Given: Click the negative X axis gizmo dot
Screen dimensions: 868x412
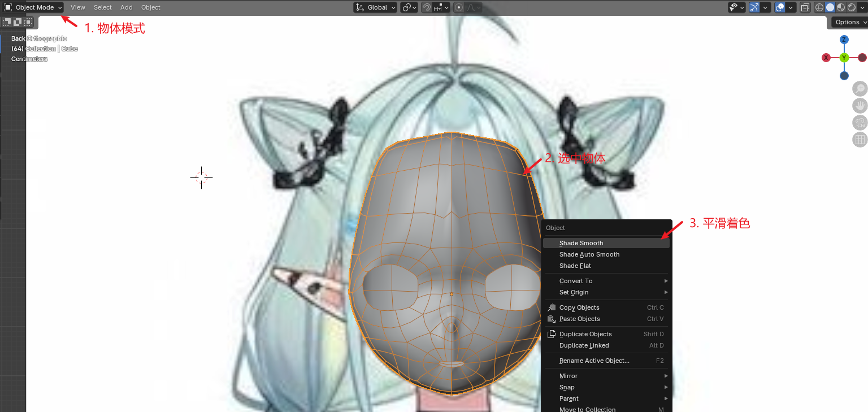Looking at the screenshot, I should pyautogui.click(x=862, y=58).
